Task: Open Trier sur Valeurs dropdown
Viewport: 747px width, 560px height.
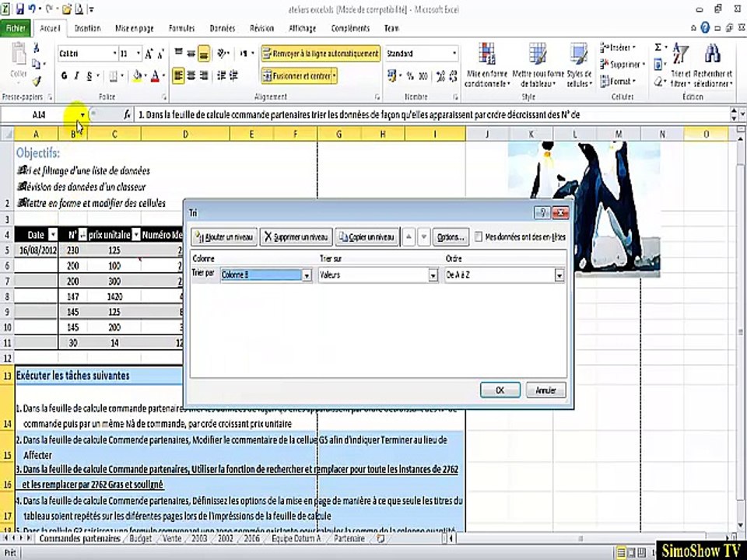Action: tap(433, 275)
